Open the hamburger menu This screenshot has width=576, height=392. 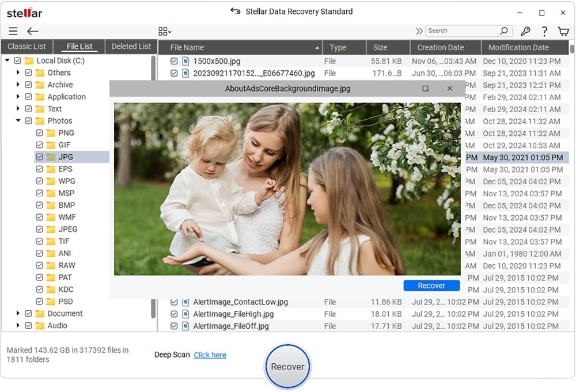coord(13,31)
